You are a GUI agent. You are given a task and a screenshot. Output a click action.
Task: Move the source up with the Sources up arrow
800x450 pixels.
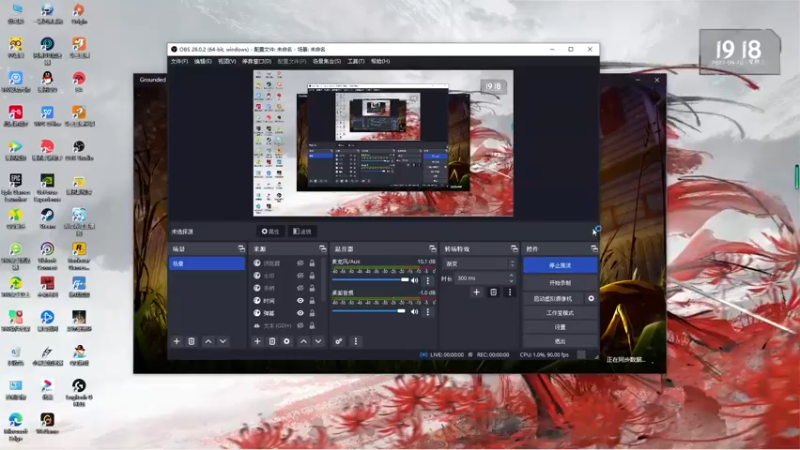(x=304, y=341)
